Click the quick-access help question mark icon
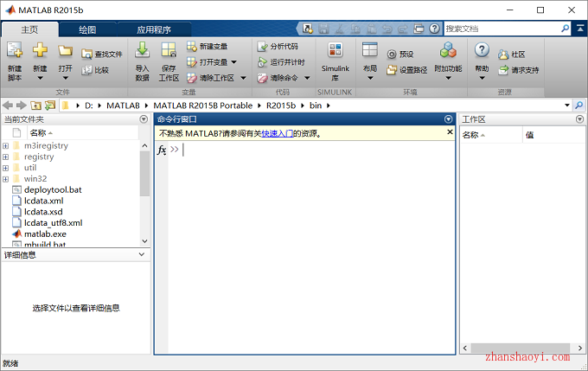Image resolution: width=588 pixels, height=371 pixels. point(434,29)
